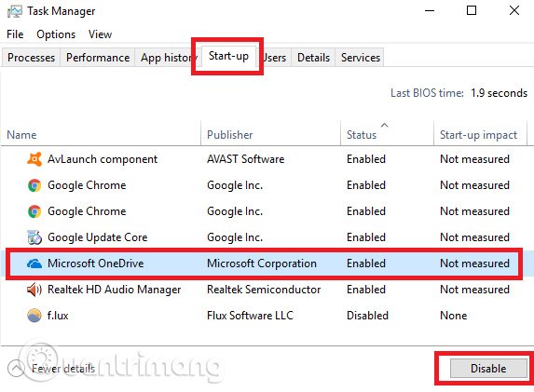This screenshot has width=534, height=392.
Task: Switch to the Services tab
Action: click(x=361, y=58)
